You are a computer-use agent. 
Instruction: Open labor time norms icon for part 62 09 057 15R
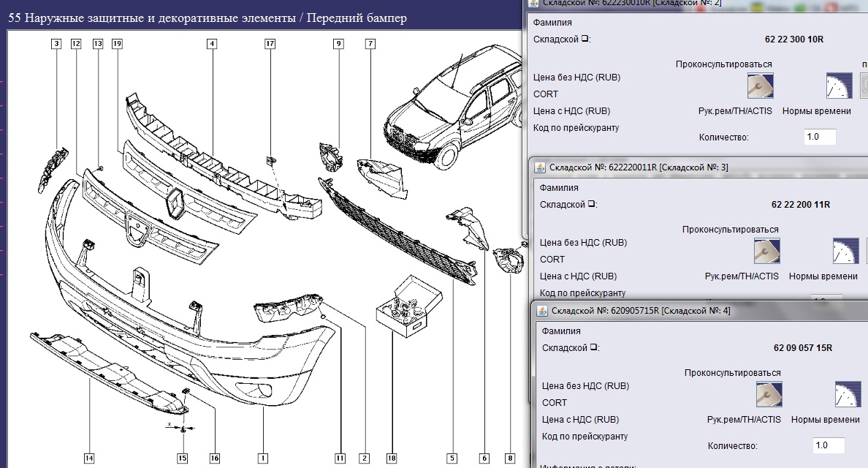(x=848, y=394)
